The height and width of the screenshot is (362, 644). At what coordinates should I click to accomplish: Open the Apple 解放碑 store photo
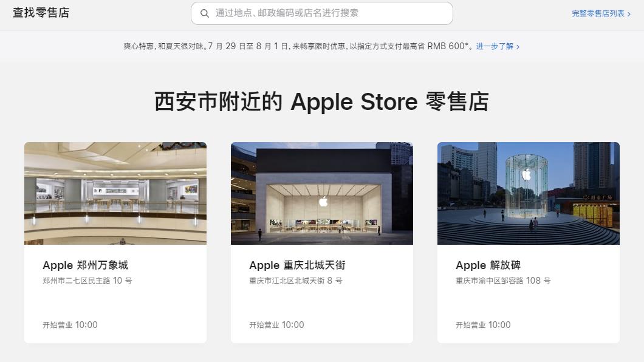pos(529,193)
